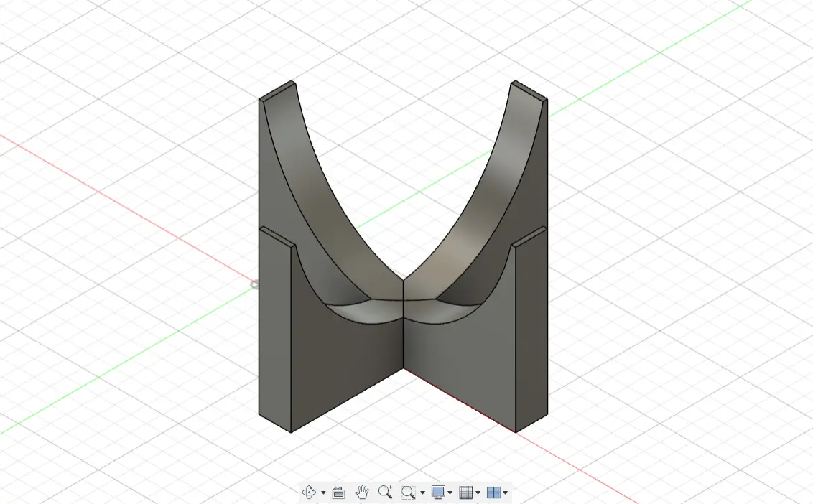
Task: Select the origin point circle beside the model
Action: pyautogui.click(x=254, y=285)
